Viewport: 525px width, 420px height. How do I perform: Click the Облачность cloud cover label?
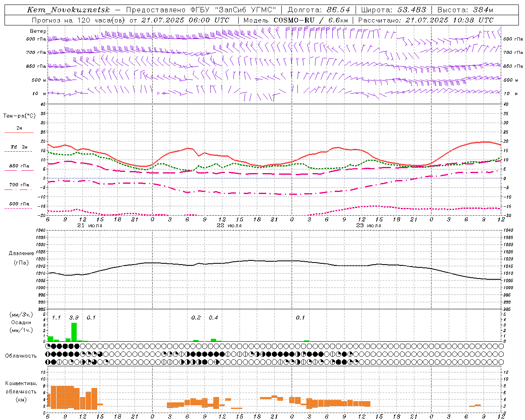[x=21, y=356]
